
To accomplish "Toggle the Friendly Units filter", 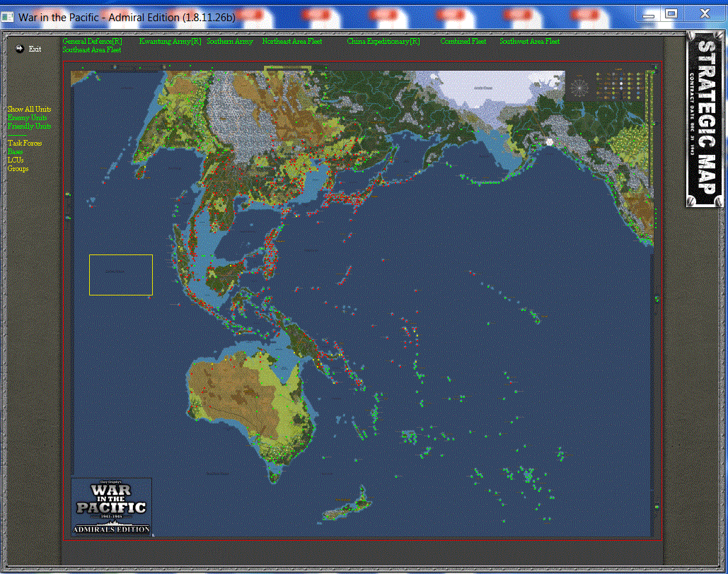I will tap(29, 126).
